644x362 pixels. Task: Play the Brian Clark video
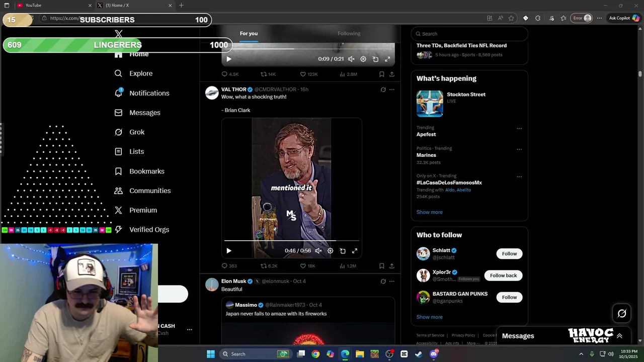(x=229, y=251)
